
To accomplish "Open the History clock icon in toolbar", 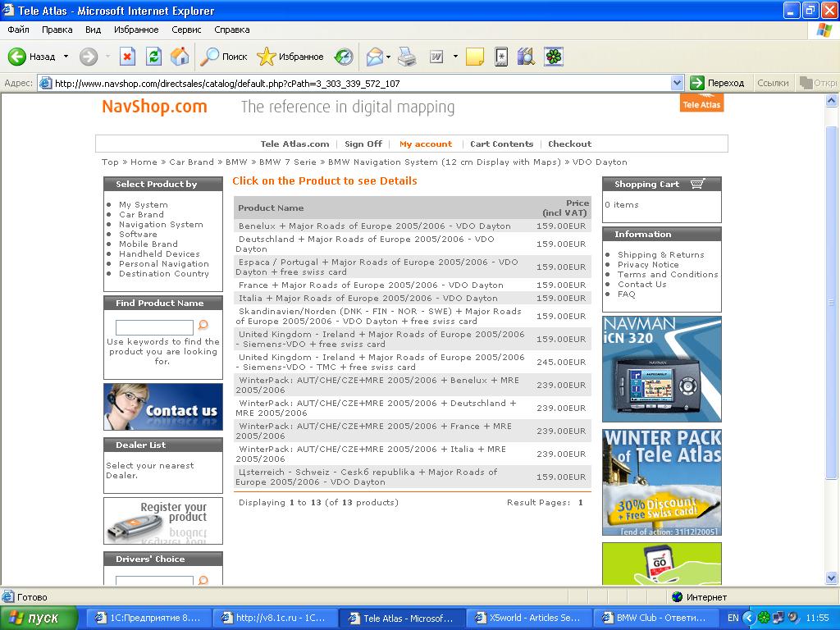I will pyautogui.click(x=344, y=57).
